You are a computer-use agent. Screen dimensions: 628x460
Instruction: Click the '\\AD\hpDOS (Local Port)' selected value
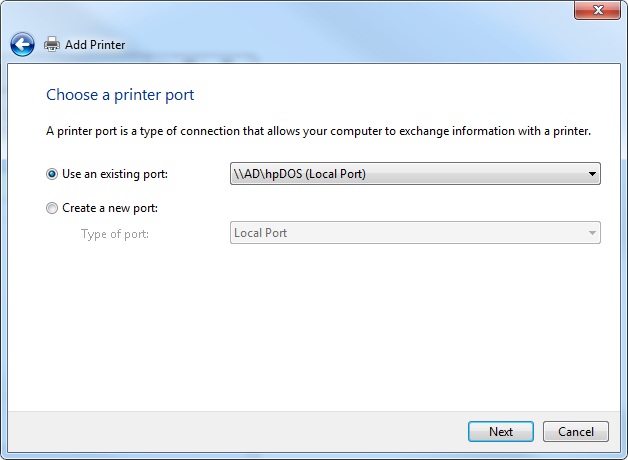pos(300,174)
